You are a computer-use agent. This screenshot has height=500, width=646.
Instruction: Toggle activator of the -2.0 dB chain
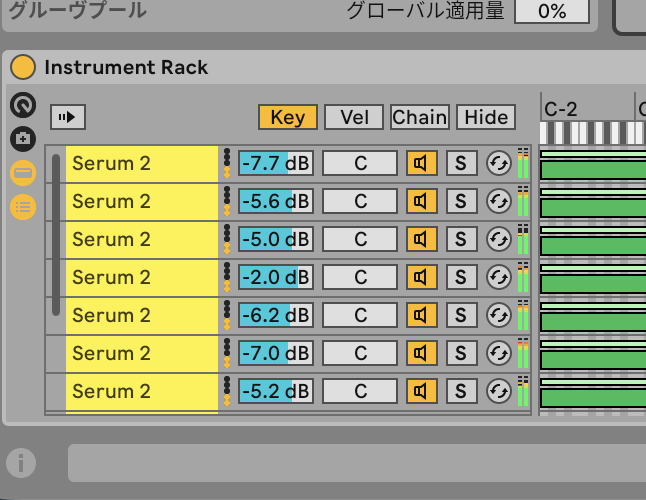point(421,277)
